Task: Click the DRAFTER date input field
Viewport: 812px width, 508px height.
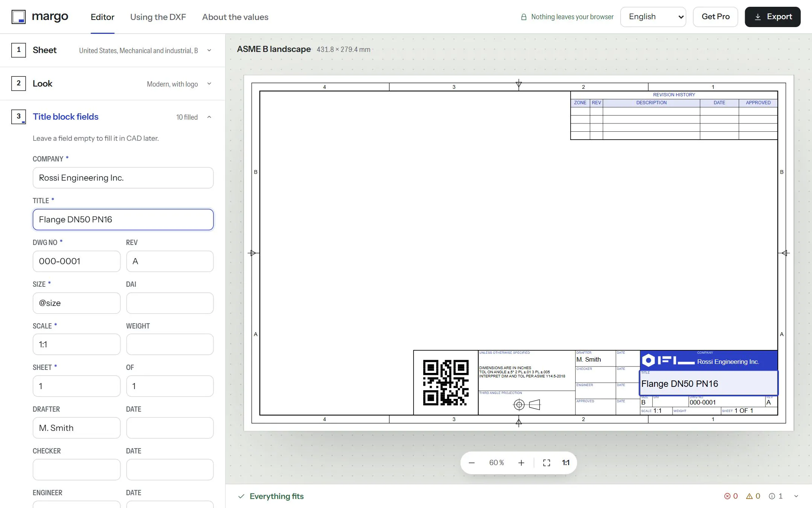Action: tap(170, 428)
